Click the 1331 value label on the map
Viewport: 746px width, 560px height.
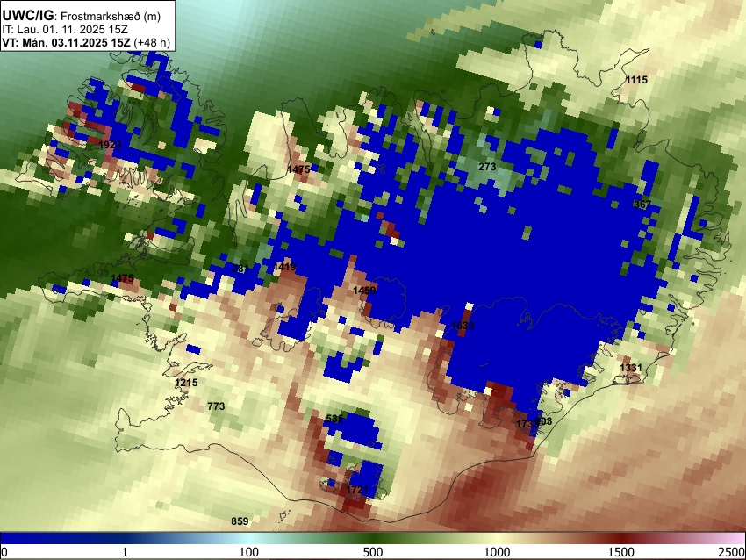pos(631,367)
